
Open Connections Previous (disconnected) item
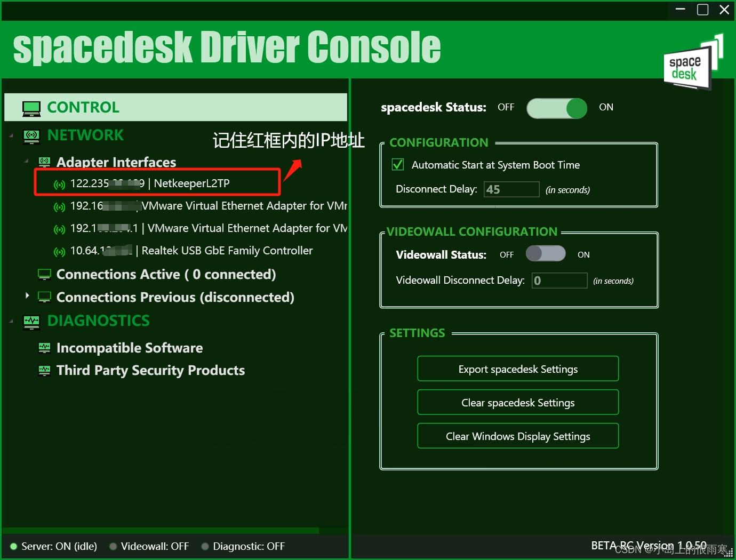point(175,297)
